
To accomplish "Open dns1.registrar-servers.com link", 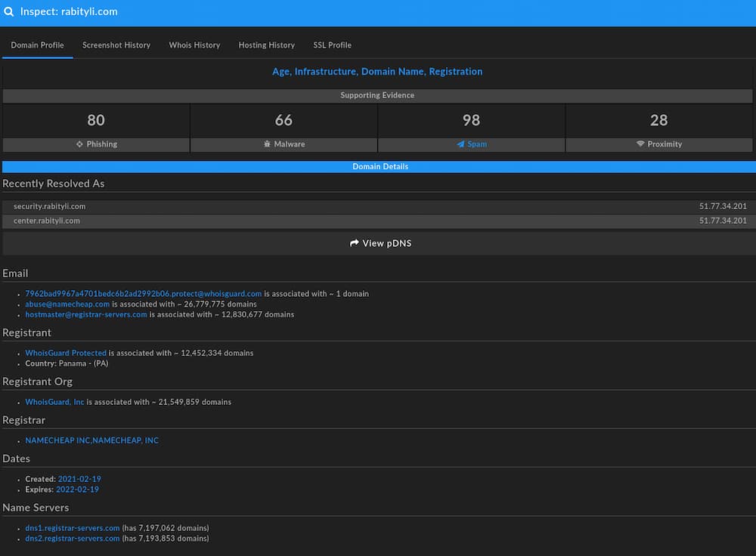I will coord(73,529).
